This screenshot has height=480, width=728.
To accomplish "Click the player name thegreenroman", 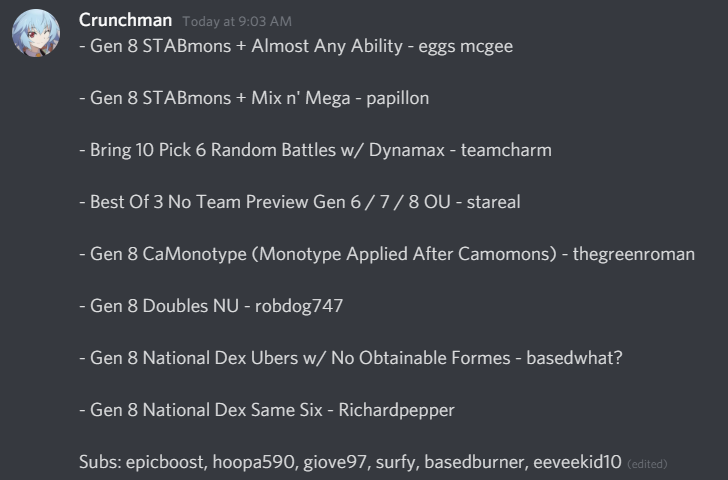I will [x=634, y=254].
